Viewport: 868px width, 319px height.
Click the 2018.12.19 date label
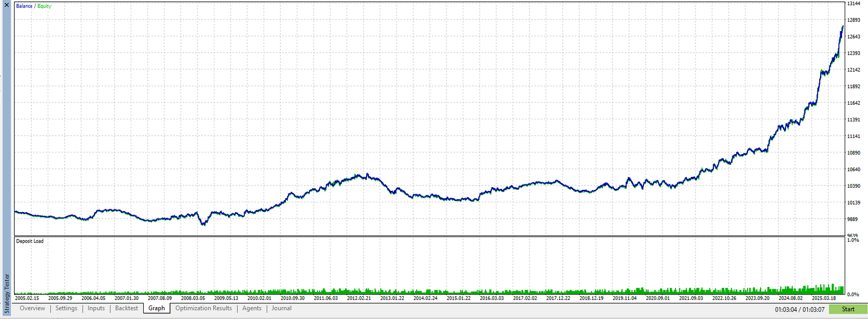coord(591,298)
